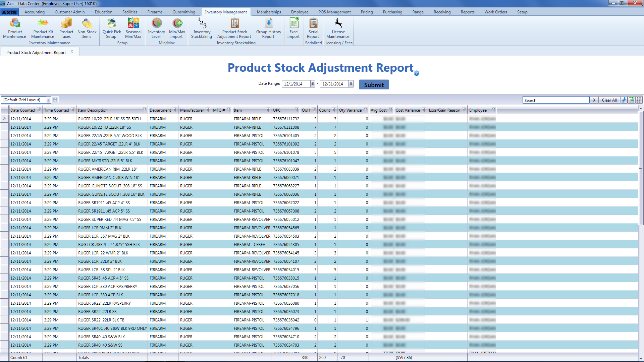Click UPC cell 736676054305
This screenshot has height=362, width=644.
pyautogui.click(x=286, y=244)
